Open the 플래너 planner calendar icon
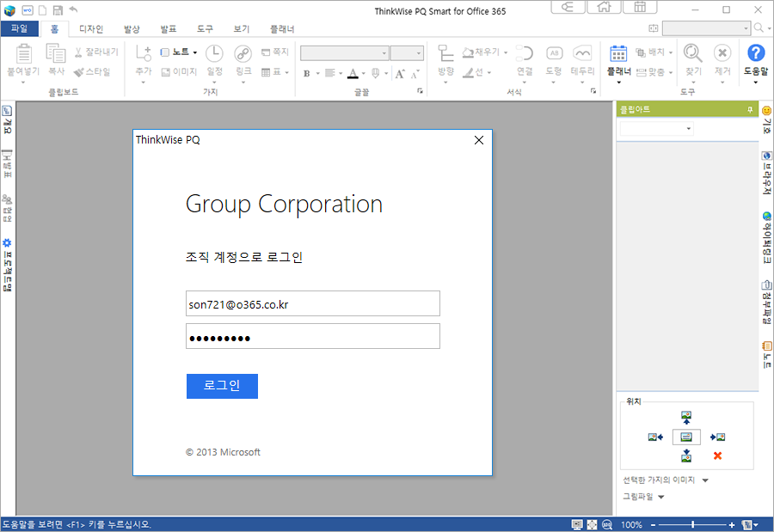The height and width of the screenshot is (532, 774). [618, 53]
